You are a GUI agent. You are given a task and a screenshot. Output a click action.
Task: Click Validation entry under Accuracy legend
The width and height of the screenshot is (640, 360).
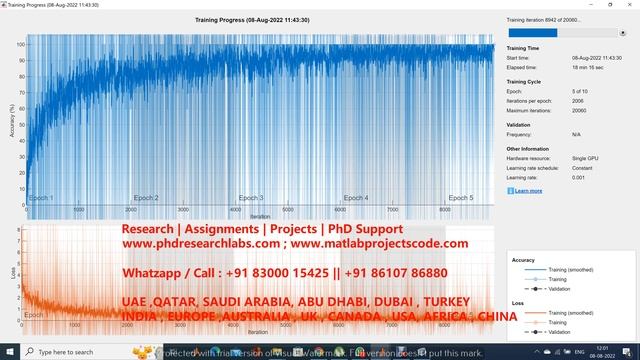[x=559, y=289]
